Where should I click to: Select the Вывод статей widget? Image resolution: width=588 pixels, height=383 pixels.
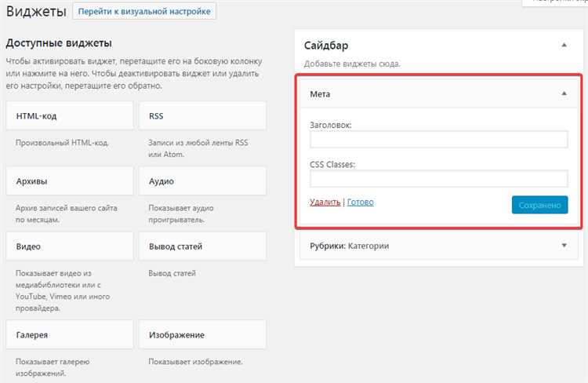coord(202,246)
